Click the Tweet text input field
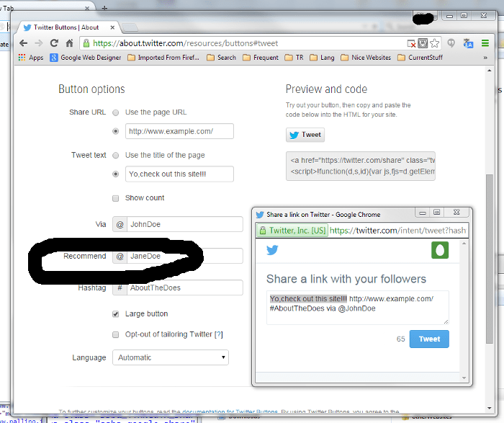Viewport: 504px width, 423px height. [x=179, y=174]
